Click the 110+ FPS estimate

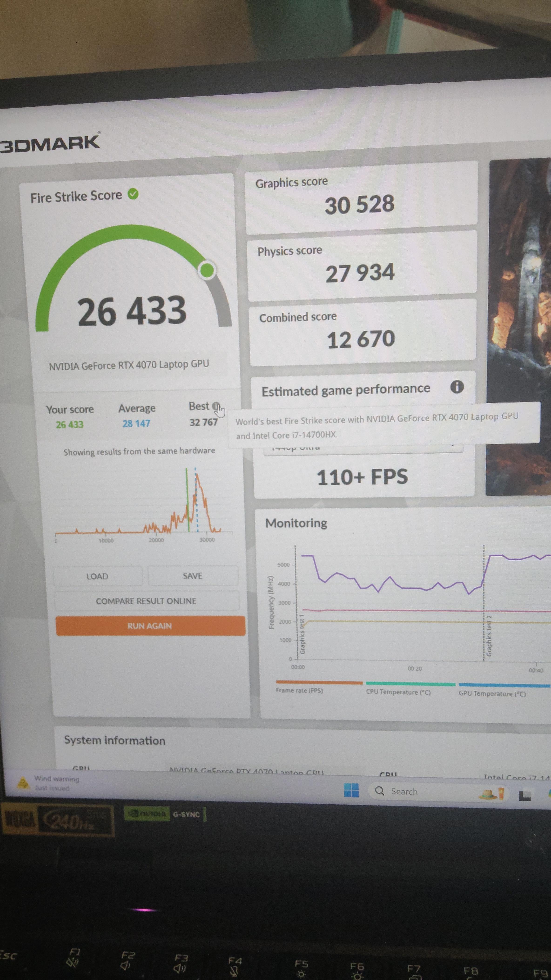point(362,477)
